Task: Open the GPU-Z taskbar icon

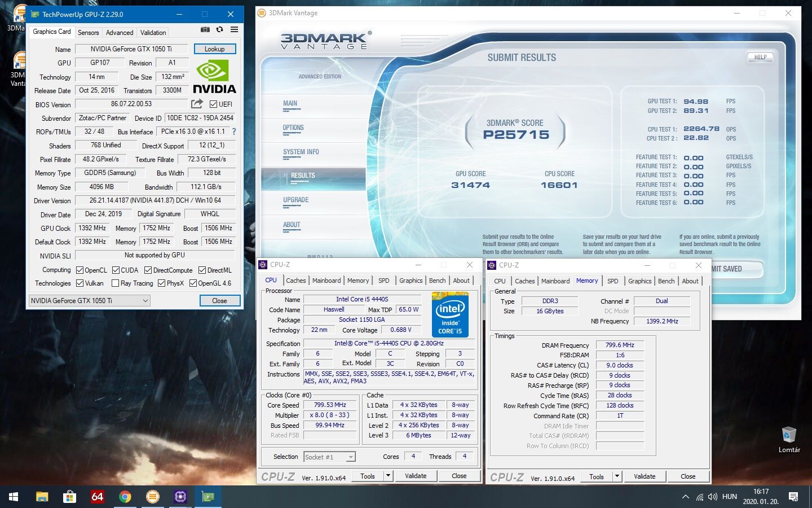Action: point(208,497)
